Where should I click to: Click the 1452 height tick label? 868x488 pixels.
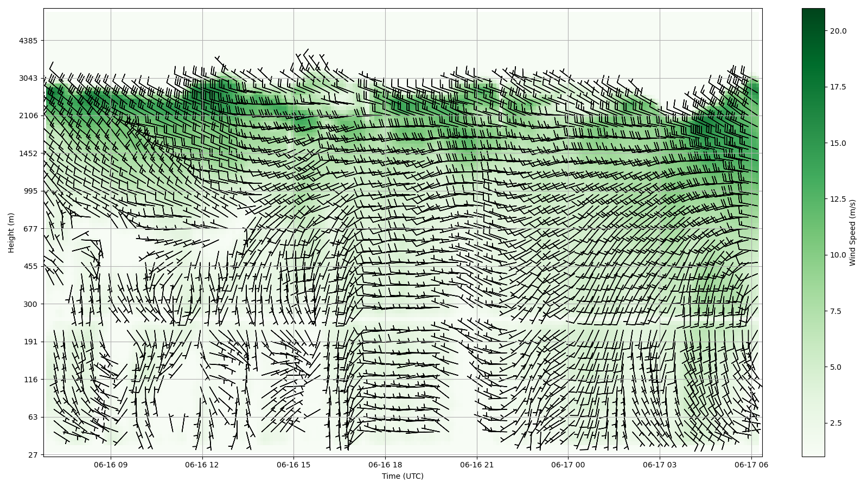pyautogui.click(x=28, y=153)
